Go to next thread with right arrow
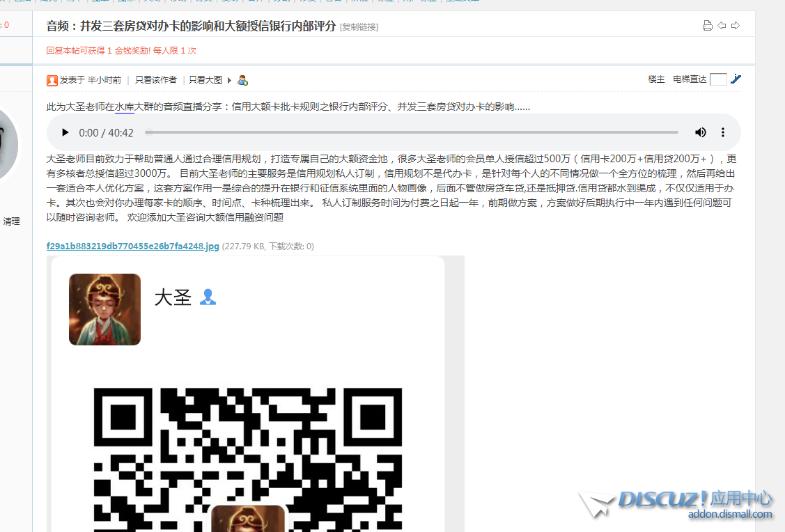 tap(735, 26)
